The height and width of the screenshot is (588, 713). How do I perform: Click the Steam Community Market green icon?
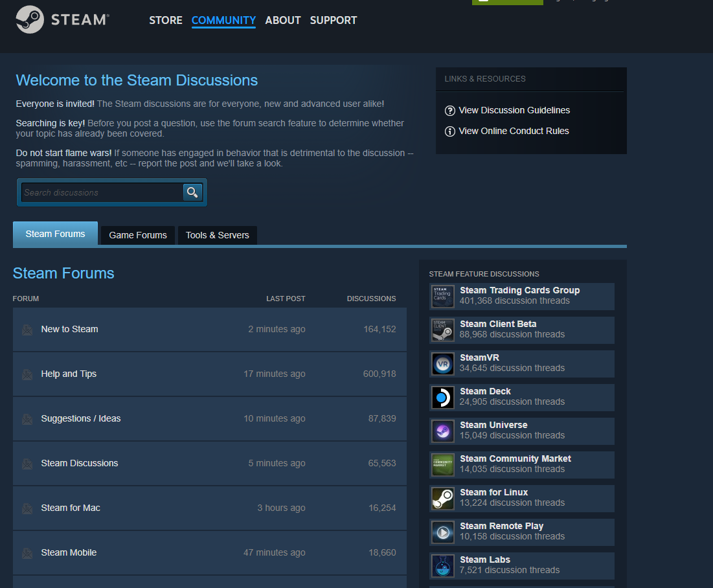(443, 465)
